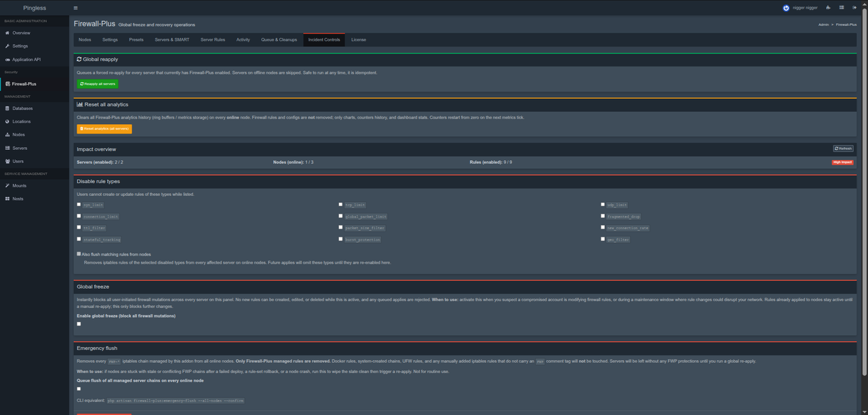Screen dimensions: 868x415
Task: Click the exit admin person icon
Action: [829, 8]
